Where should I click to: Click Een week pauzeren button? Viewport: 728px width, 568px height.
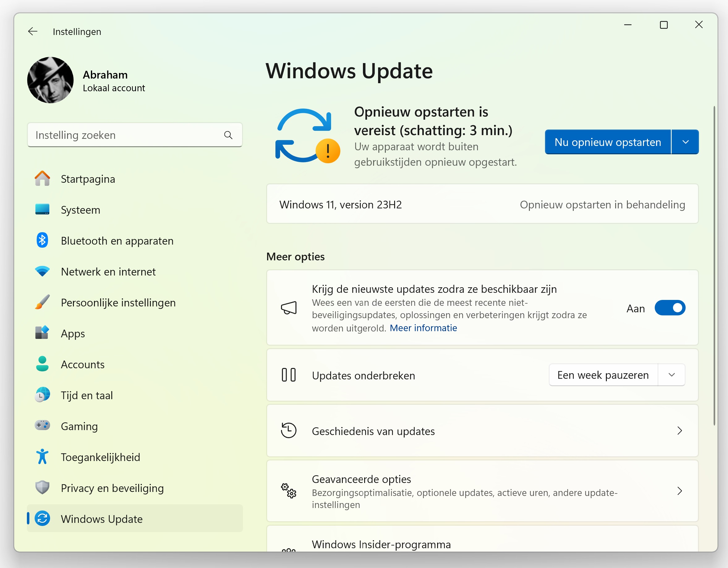tap(603, 375)
